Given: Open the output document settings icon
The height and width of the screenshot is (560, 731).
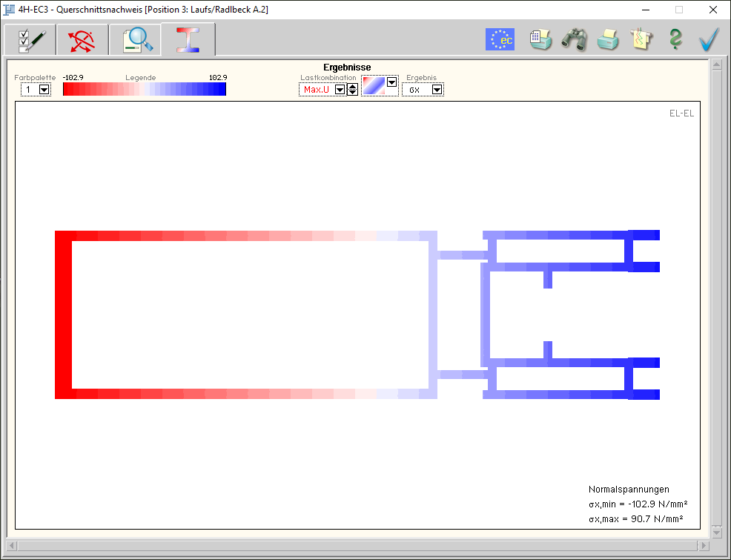Looking at the screenshot, I should [x=540, y=39].
